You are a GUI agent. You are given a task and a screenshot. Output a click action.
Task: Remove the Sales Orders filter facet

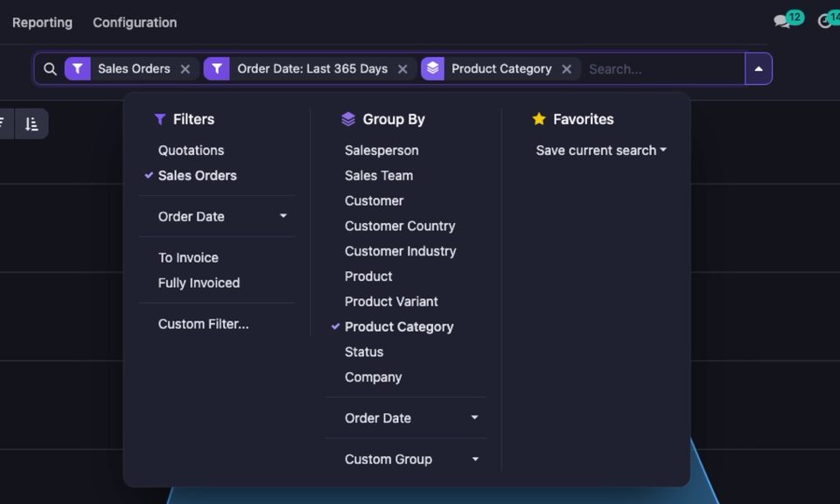185,69
